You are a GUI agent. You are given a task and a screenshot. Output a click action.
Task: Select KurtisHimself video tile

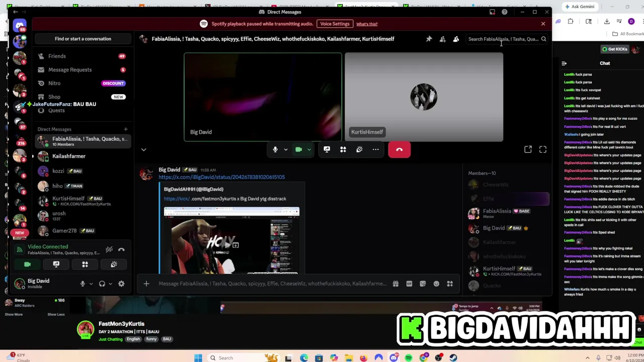(x=424, y=97)
